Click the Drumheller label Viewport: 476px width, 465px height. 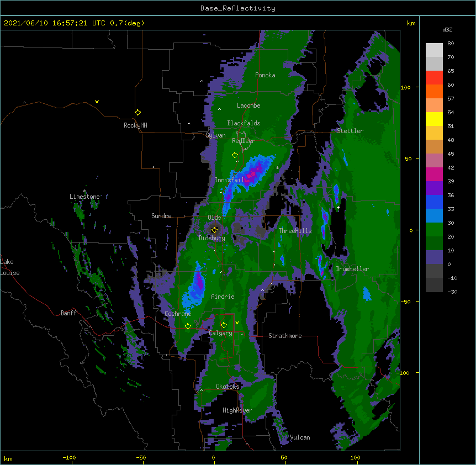pyautogui.click(x=352, y=269)
